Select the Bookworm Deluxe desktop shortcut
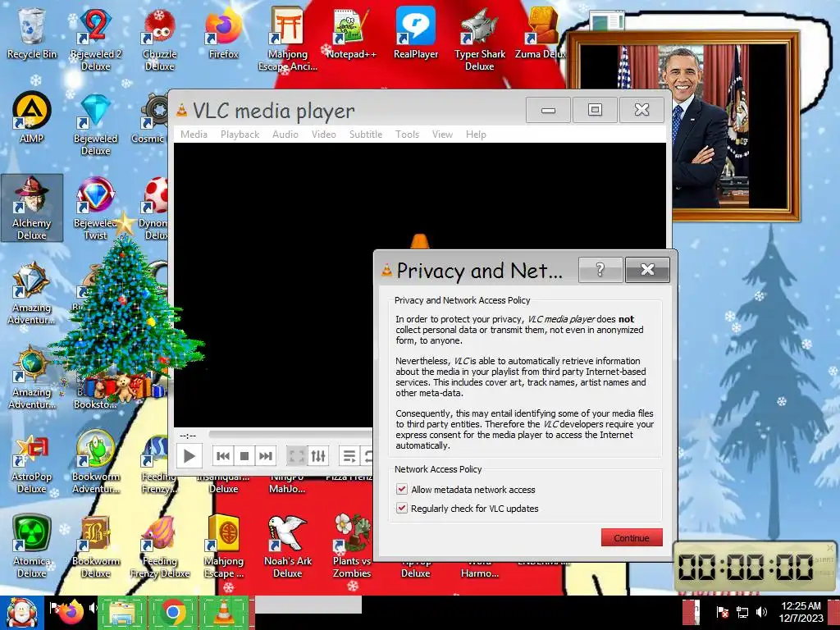840x630 pixels. (x=95, y=546)
